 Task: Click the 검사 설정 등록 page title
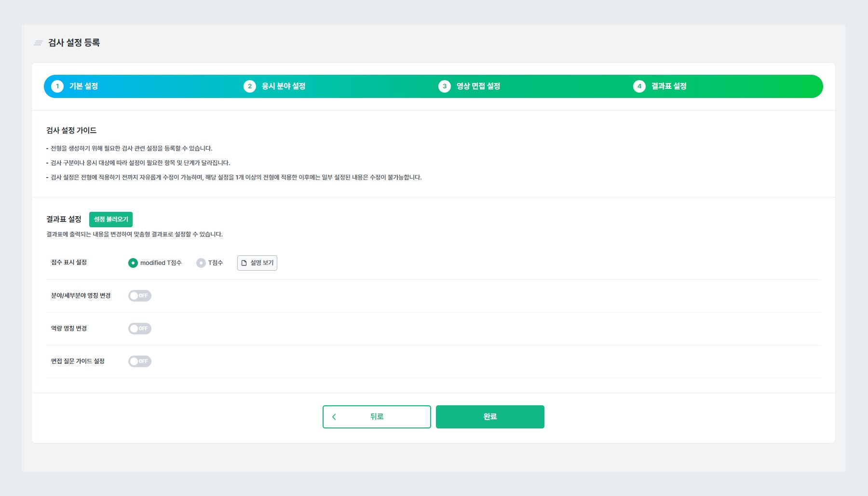pos(74,43)
